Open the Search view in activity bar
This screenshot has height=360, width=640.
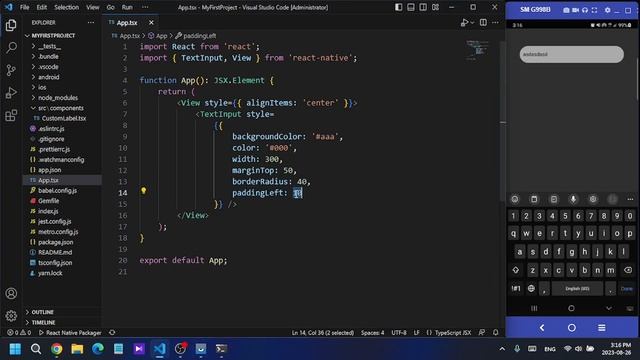point(11,48)
